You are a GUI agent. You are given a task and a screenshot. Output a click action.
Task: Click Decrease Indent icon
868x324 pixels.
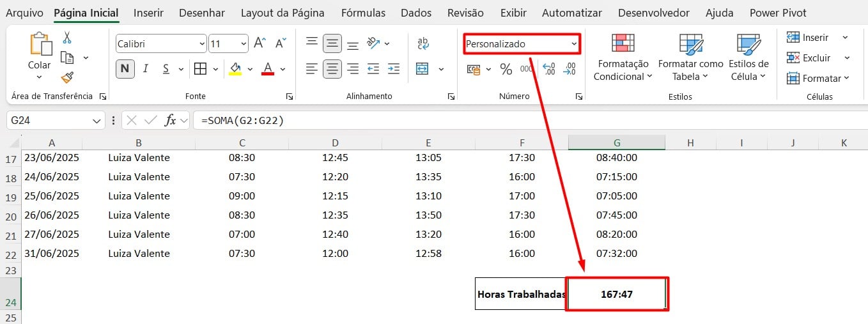click(x=373, y=68)
